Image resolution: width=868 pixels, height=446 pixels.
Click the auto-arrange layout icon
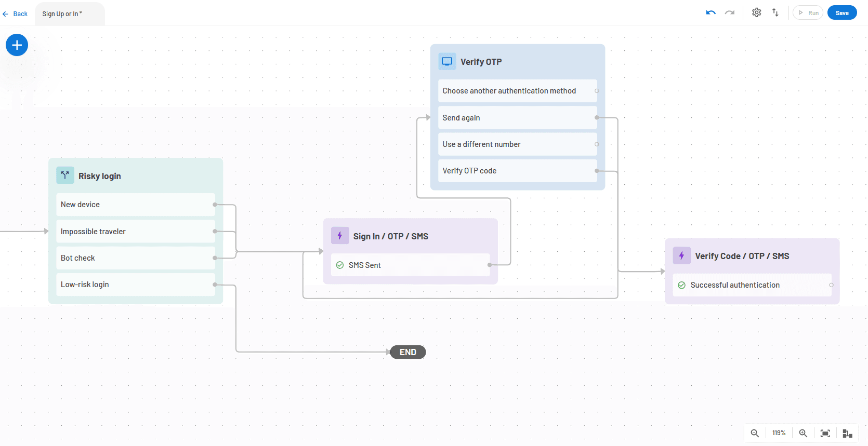pyautogui.click(x=847, y=433)
